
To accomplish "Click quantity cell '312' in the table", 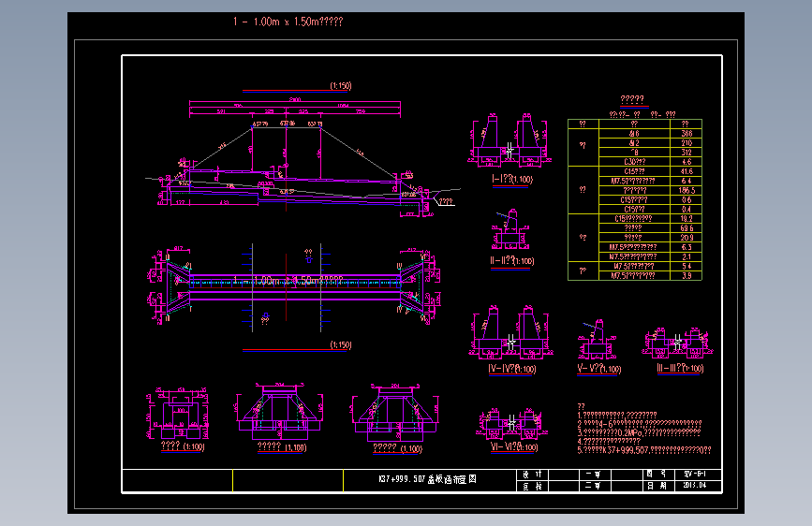I will 687,153.
